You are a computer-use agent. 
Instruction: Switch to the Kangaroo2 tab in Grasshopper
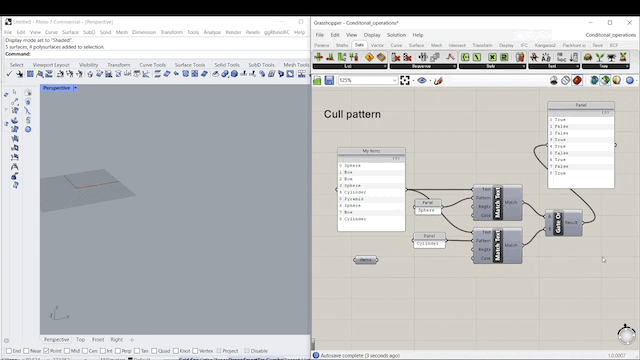[545, 45]
